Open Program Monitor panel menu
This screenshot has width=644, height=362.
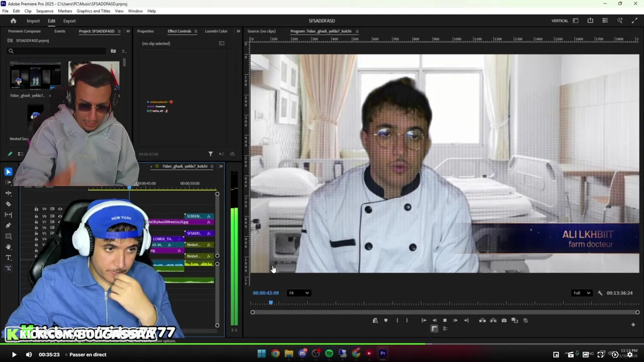point(357,31)
